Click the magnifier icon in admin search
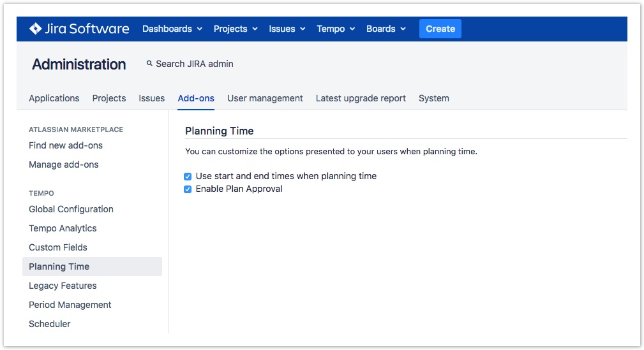 click(150, 64)
